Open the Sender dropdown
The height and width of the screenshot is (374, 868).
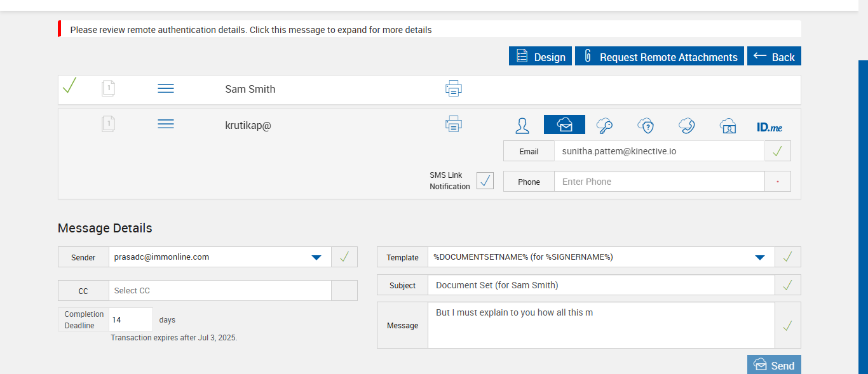pos(316,257)
